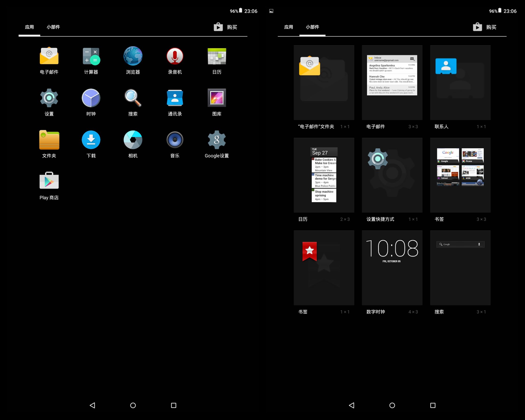Tap 购买 shop button on left screen
Image resolution: width=525 pixels, height=420 pixels.
tap(225, 27)
